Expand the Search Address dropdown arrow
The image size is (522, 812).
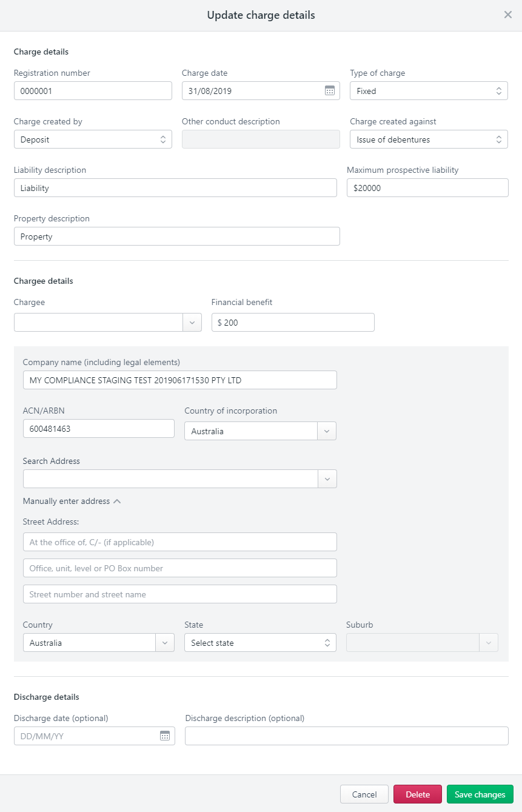point(327,479)
